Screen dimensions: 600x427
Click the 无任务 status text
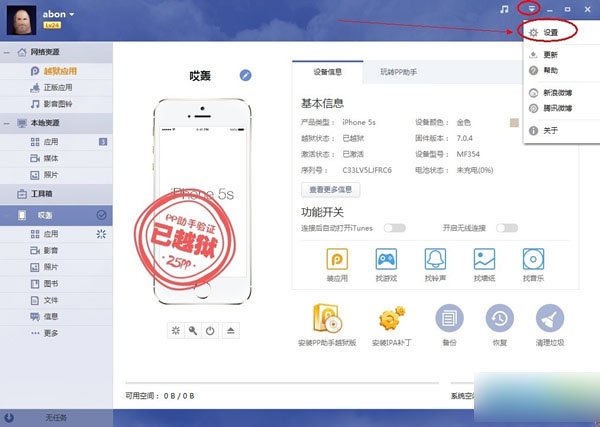[56, 418]
